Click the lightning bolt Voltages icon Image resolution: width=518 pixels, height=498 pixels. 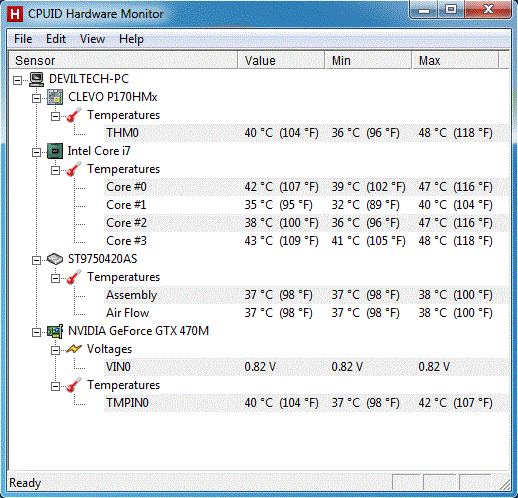(74, 349)
